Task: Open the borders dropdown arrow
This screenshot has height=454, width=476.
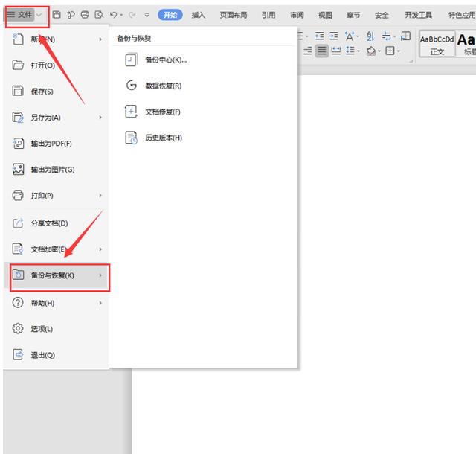Action: pos(399,51)
